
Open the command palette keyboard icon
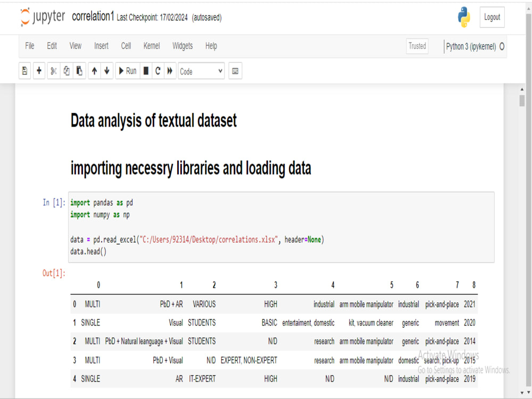click(235, 71)
